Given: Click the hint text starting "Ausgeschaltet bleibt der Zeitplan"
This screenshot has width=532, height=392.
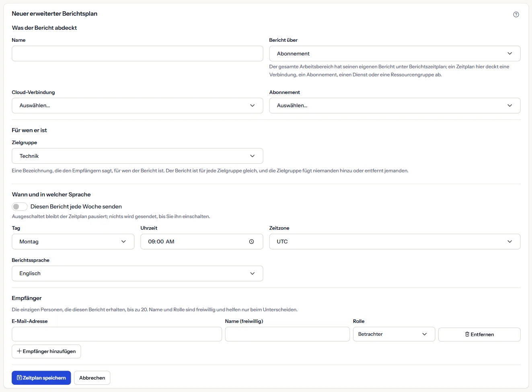Looking at the screenshot, I should tap(111, 216).
